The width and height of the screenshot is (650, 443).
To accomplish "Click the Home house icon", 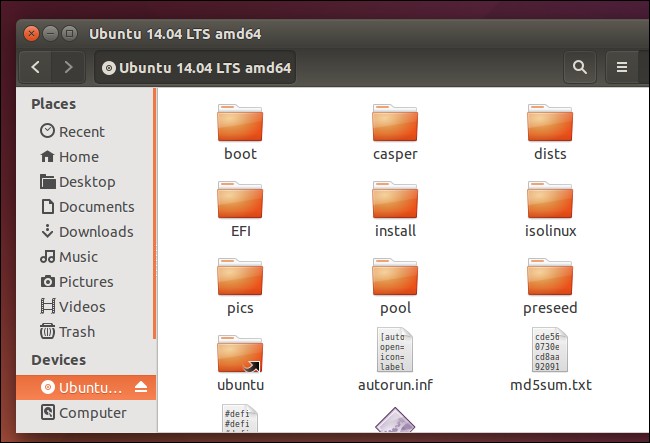I will click(47, 156).
